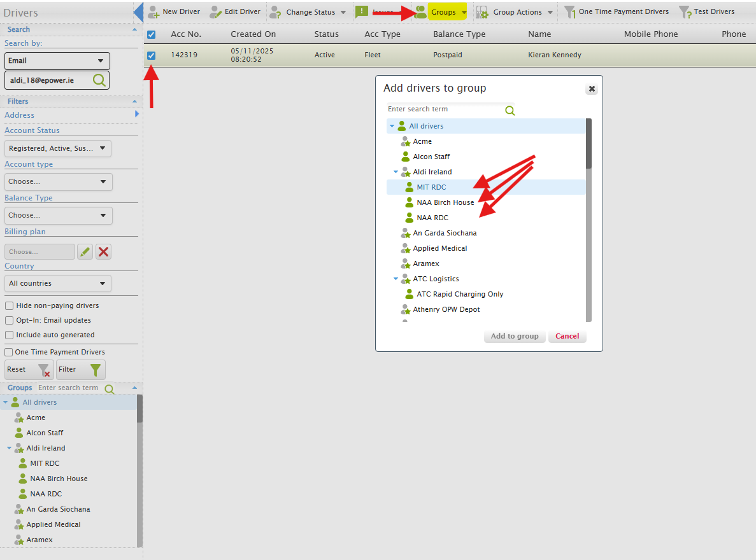Click the Edit Driver pencil icon
The image size is (756, 560).
pos(216,12)
